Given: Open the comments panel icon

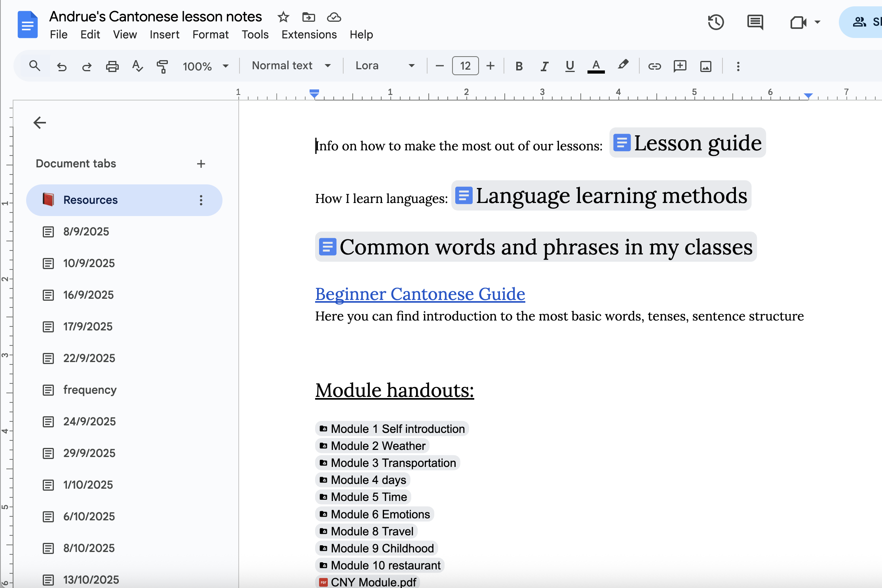Looking at the screenshot, I should pos(755,22).
